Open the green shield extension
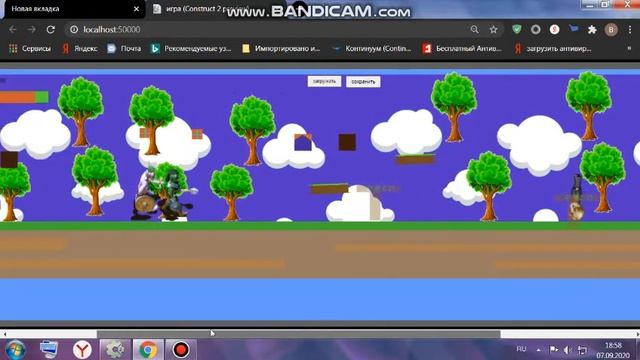640x360 pixels. 517,29
